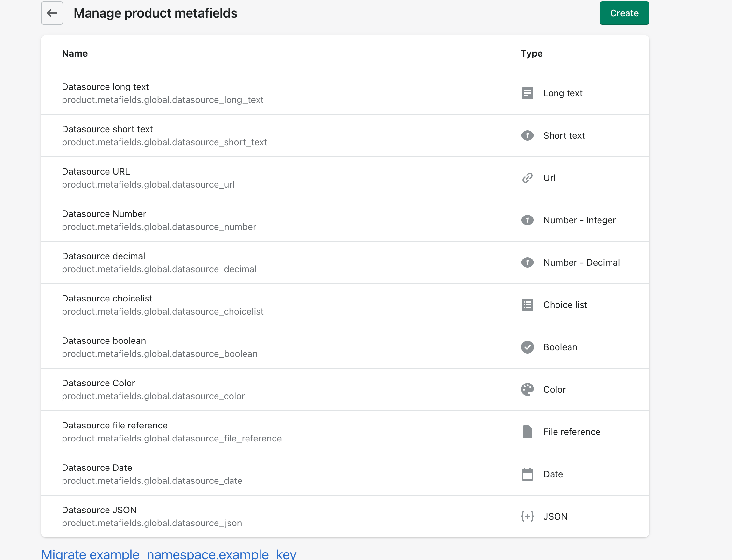732x560 pixels.
Task: Click the Name column header
Action: click(x=75, y=54)
